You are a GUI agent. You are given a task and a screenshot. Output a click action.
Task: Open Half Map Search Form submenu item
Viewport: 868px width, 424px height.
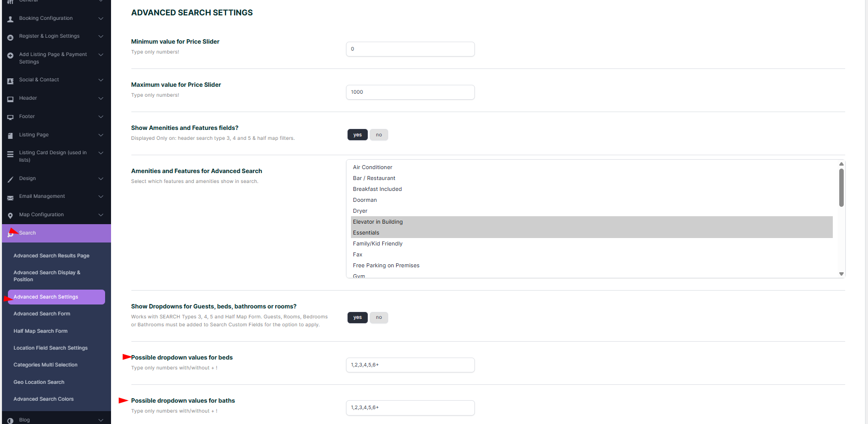pyautogui.click(x=40, y=331)
